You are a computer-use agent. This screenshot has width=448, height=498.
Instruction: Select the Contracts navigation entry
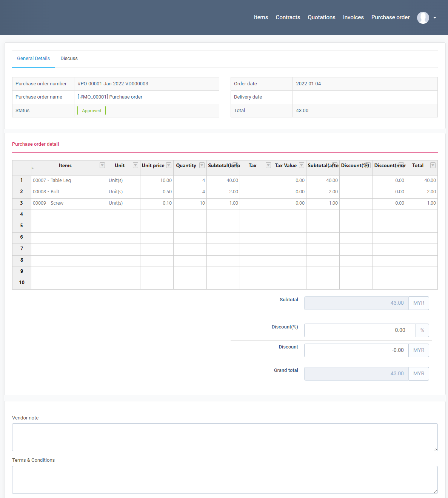pyautogui.click(x=288, y=17)
